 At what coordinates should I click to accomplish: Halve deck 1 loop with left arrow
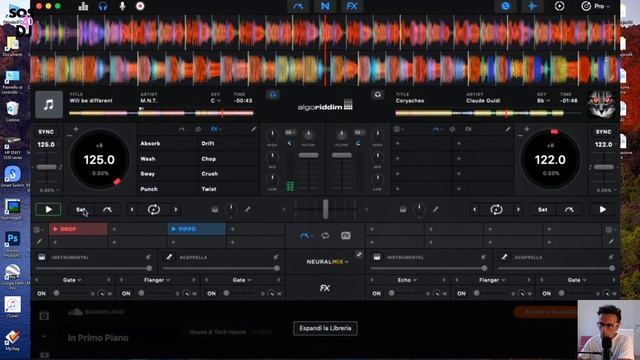pyautogui.click(x=132, y=209)
